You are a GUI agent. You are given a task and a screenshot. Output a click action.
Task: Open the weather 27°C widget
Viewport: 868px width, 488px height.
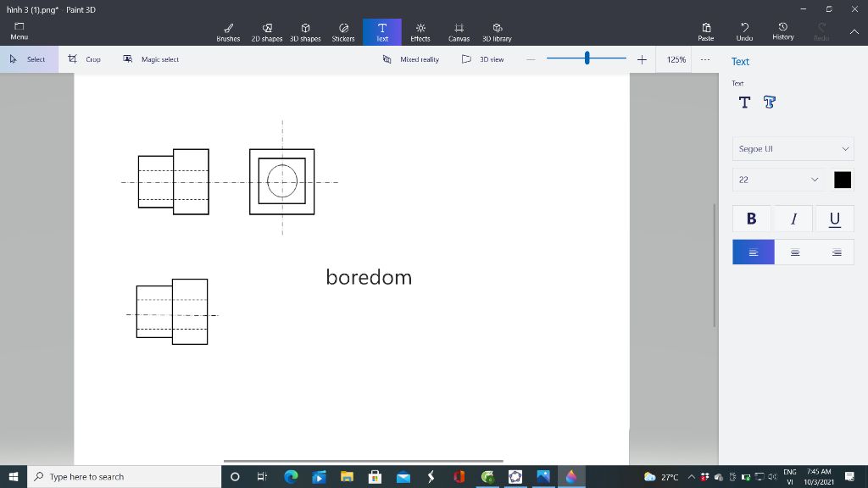point(661,476)
